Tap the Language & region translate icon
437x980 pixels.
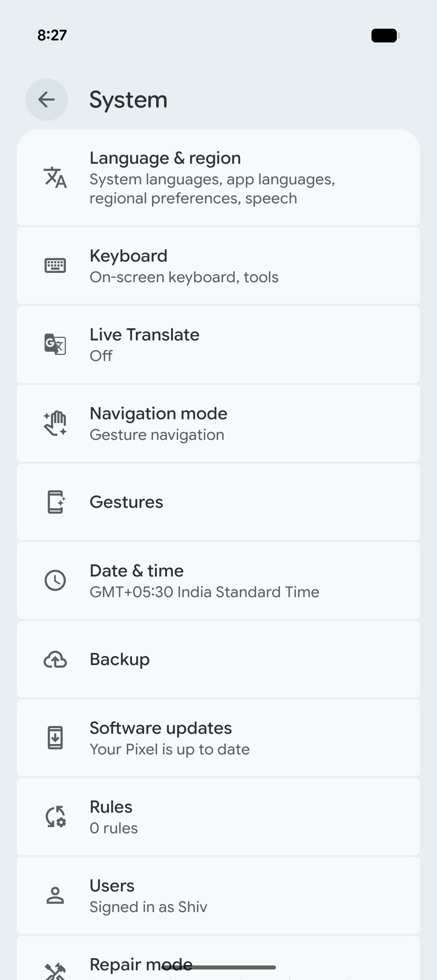(x=55, y=177)
